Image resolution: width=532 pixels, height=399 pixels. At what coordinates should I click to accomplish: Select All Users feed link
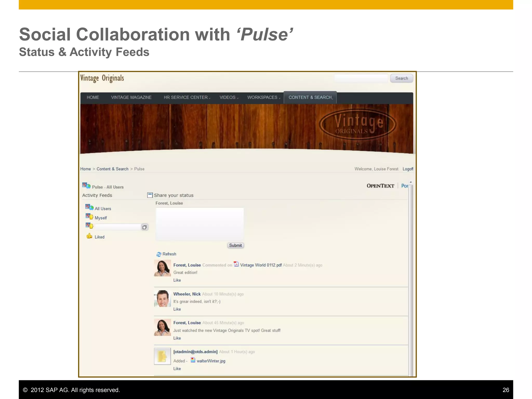coord(103,209)
